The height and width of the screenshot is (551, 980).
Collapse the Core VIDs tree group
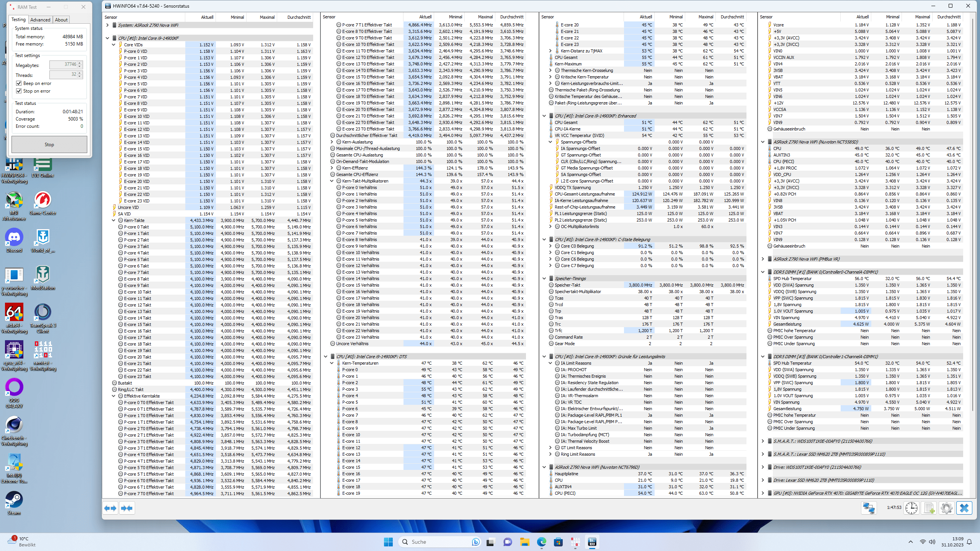pos(114,45)
